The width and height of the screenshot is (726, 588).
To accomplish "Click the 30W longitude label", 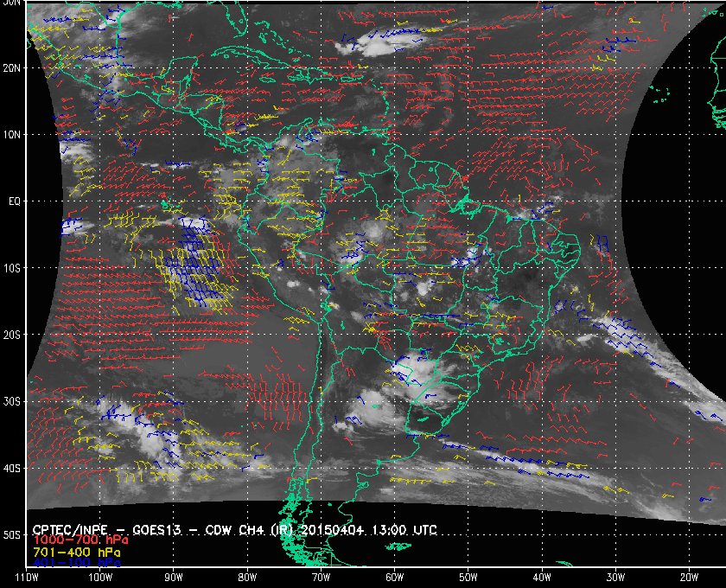I will click(615, 578).
